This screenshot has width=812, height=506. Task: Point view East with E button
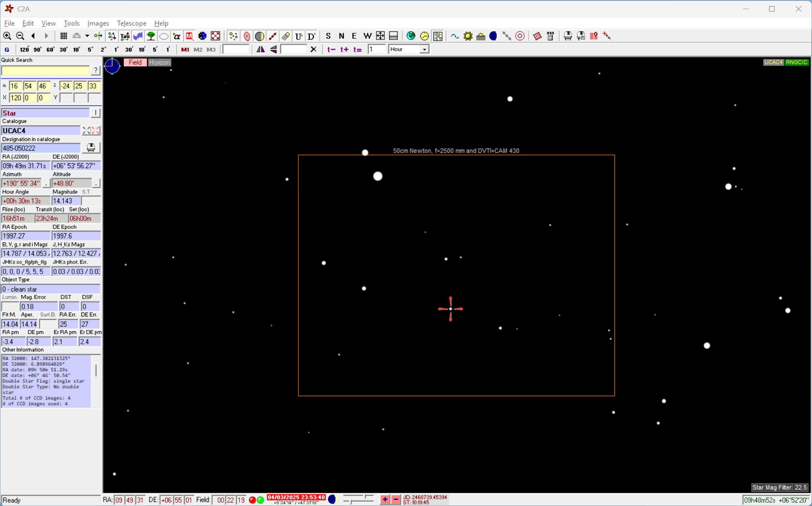(x=354, y=36)
